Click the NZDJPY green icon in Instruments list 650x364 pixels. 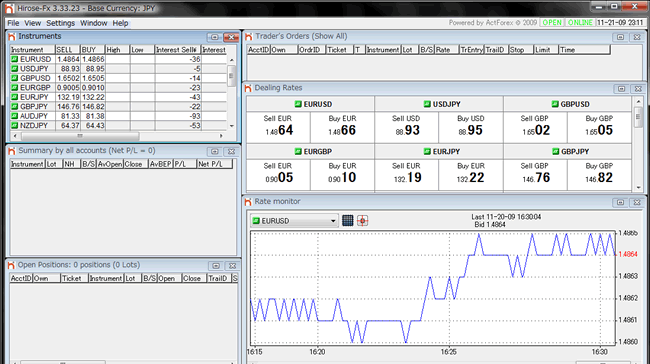pos(15,126)
